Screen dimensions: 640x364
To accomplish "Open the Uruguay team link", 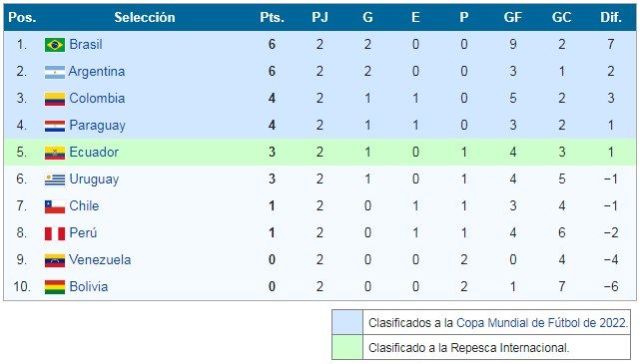I will [94, 180].
